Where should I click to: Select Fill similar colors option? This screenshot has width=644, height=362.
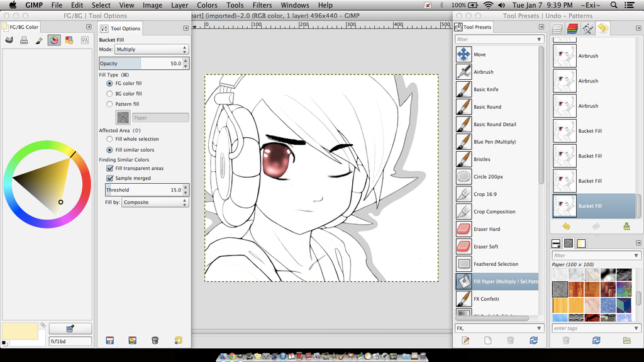pyautogui.click(x=109, y=150)
